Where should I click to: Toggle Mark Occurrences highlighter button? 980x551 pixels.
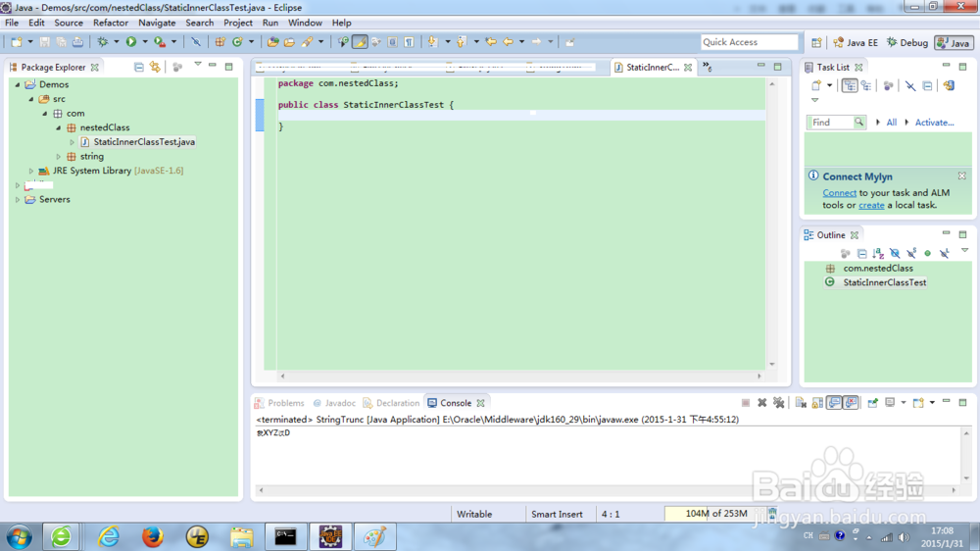coord(360,42)
